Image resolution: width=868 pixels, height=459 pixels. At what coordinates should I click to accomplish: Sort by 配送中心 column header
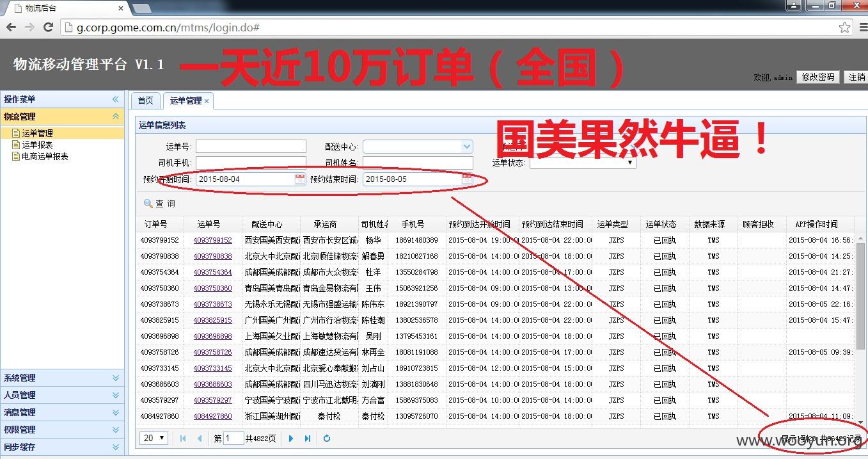(x=271, y=224)
